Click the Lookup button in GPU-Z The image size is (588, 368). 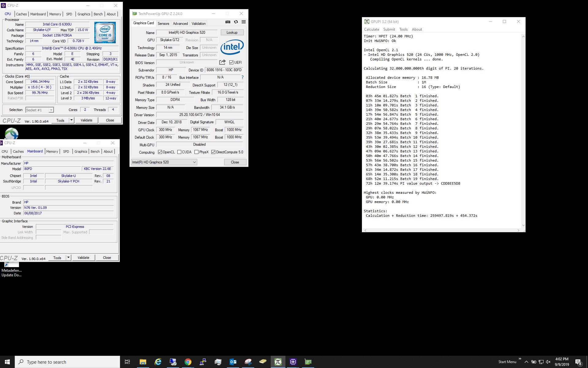pyautogui.click(x=232, y=33)
